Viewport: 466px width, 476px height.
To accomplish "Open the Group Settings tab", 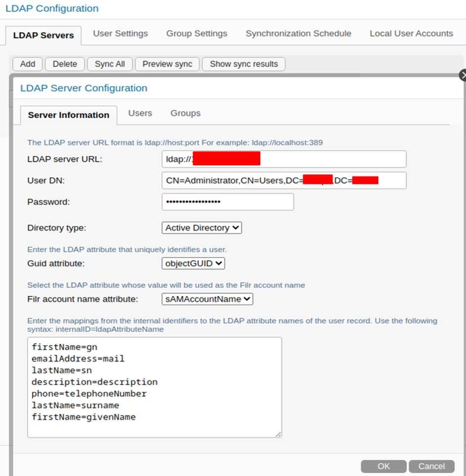I will click(196, 34).
